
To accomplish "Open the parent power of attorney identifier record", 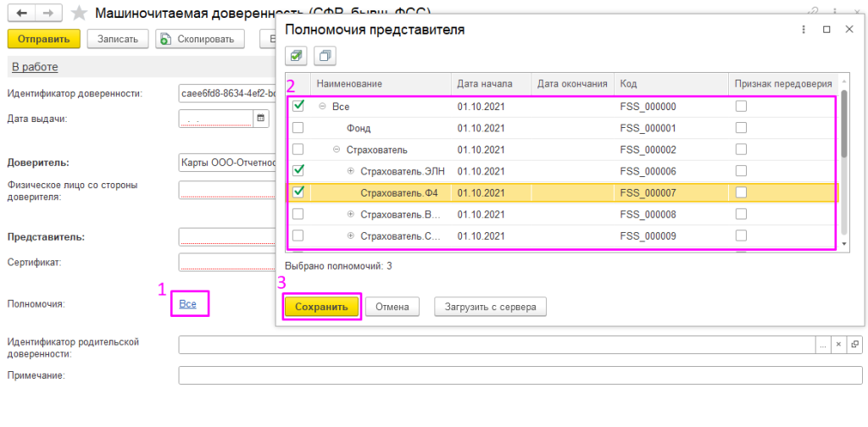I will 854,345.
